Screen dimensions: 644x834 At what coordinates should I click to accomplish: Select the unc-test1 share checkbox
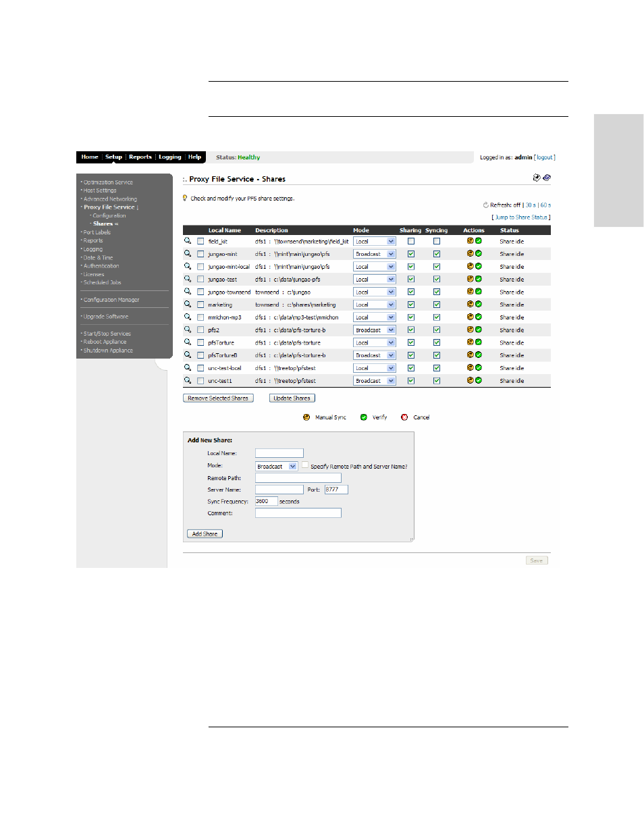[200, 381]
